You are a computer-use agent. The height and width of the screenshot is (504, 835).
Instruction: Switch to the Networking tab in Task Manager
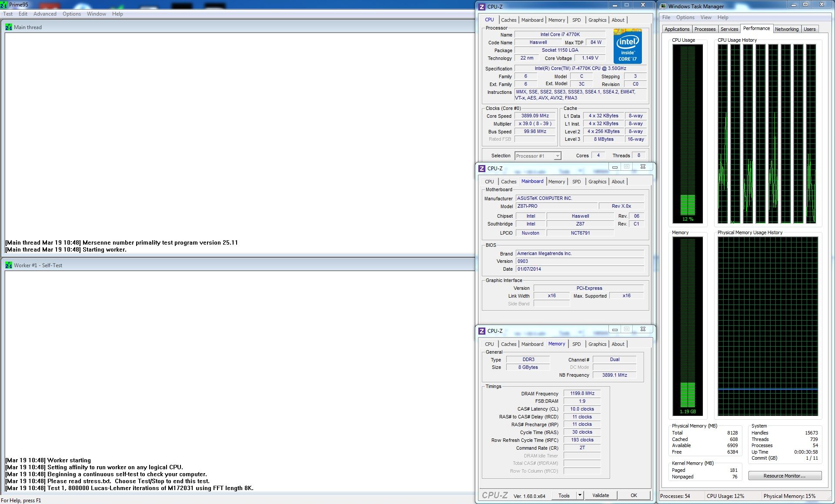[x=786, y=29]
